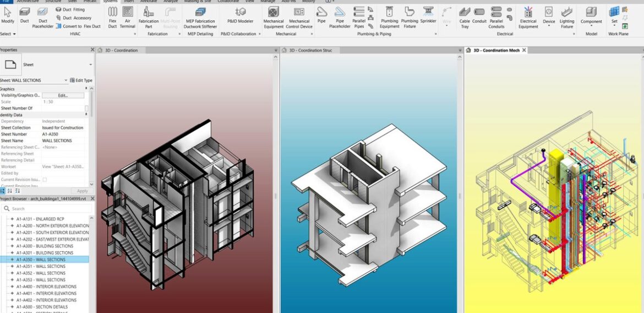The width and height of the screenshot is (644, 313).
Task: Select the Parallel Pipes tool
Action: click(359, 17)
